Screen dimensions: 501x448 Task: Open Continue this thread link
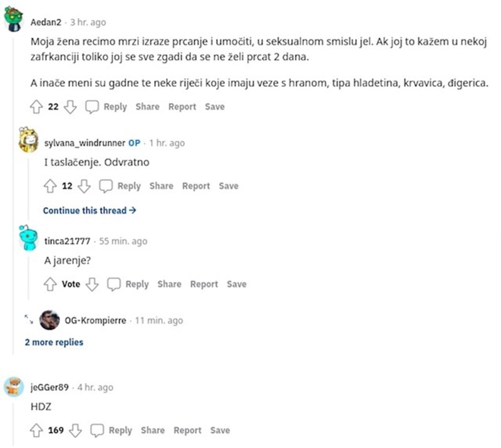click(90, 211)
